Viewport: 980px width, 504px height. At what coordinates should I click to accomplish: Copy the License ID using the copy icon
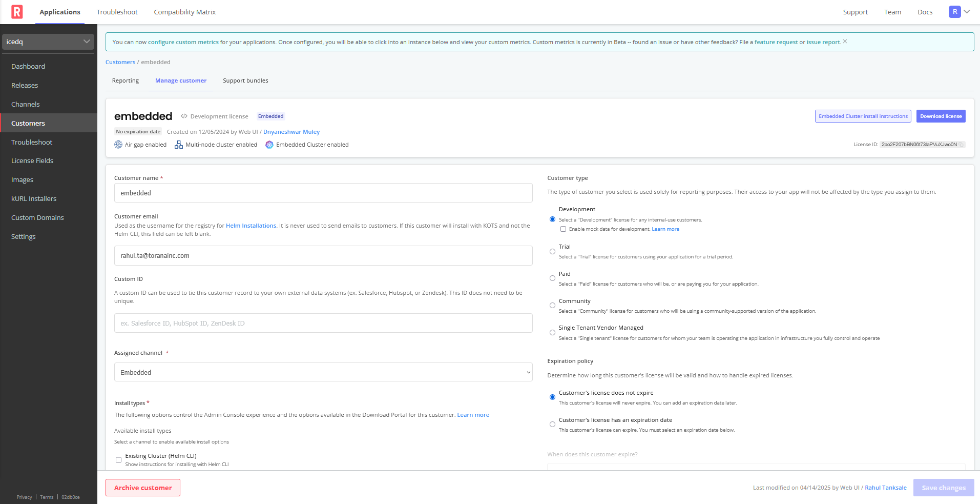(961, 145)
